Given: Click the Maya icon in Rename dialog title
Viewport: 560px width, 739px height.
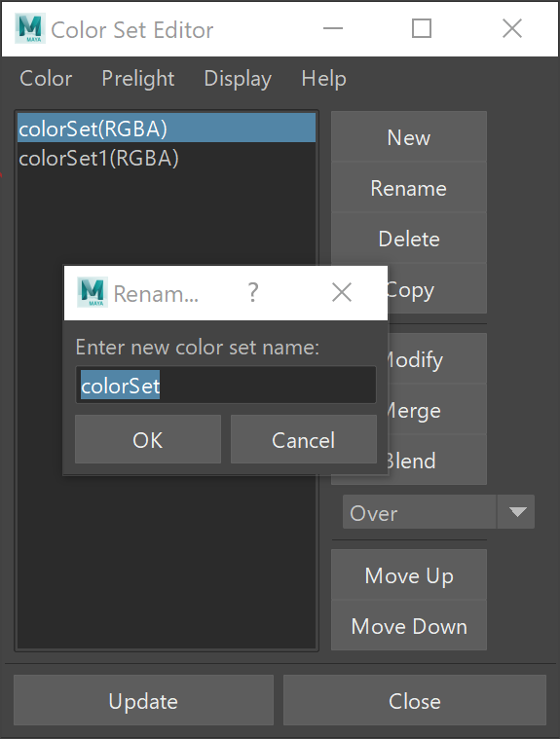Looking at the screenshot, I should point(93,292).
